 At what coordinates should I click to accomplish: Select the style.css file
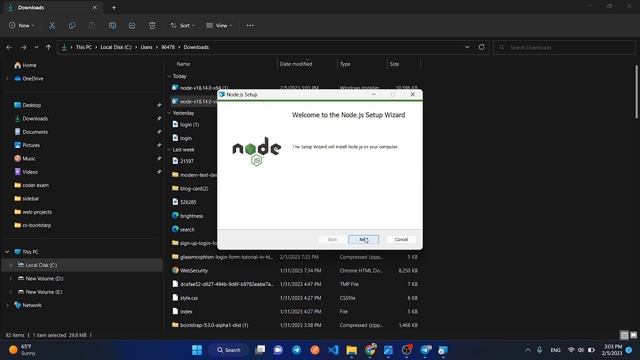[185, 298]
